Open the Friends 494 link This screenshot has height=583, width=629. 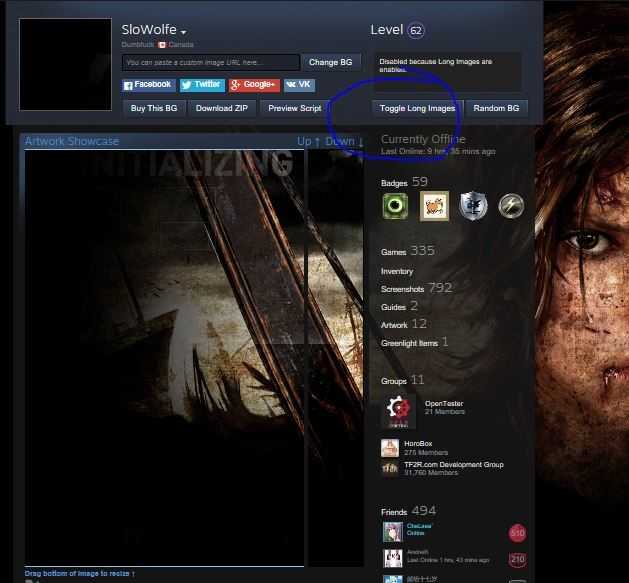tap(408, 511)
